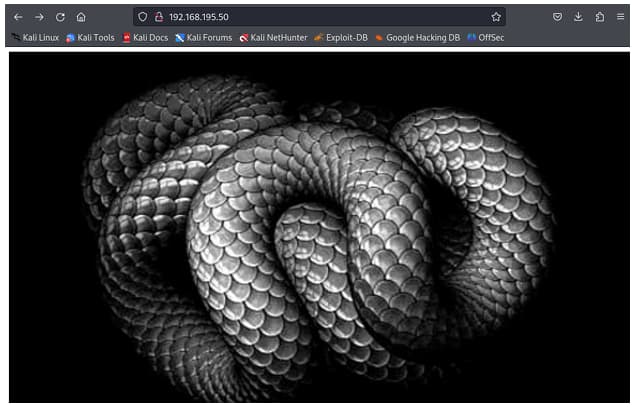The image size is (632, 409).
Task: Open the tracking protection shield icon
Action: 143,17
